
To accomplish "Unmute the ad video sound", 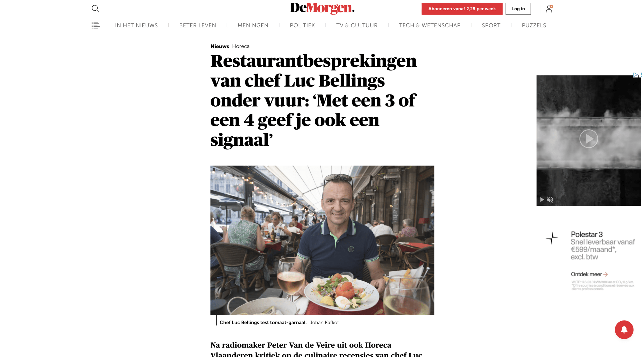I will coord(550,199).
